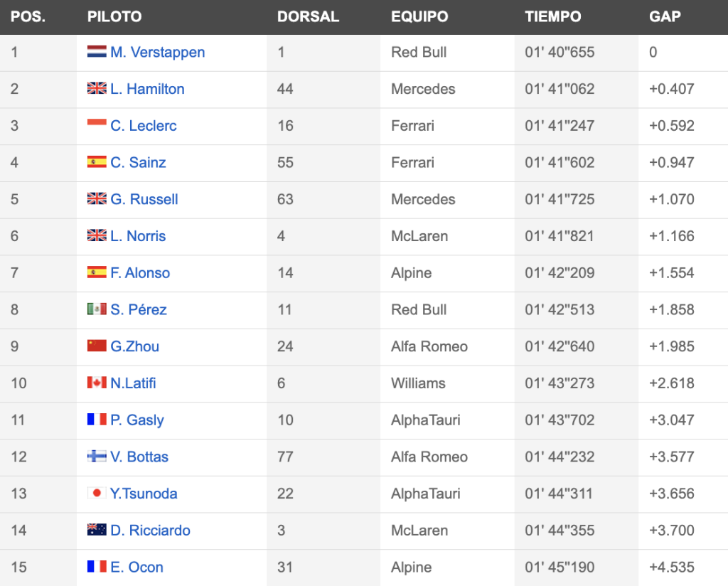728x586 pixels.
Task: Open G. Russell driver page
Action: [144, 199]
